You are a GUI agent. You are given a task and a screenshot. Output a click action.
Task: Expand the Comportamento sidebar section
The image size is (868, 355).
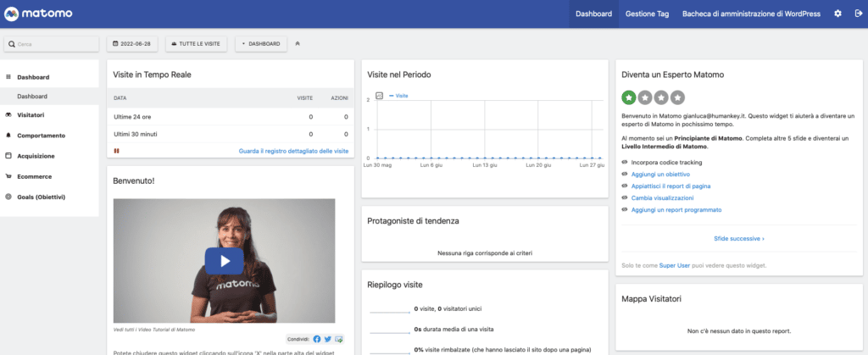click(x=41, y=135)
